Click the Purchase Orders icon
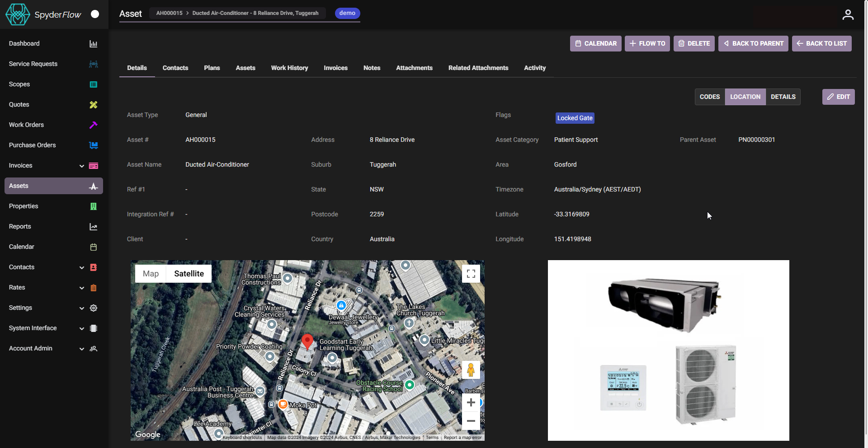Viewport: 868px width, 448px height. click(x=94, y=145)
